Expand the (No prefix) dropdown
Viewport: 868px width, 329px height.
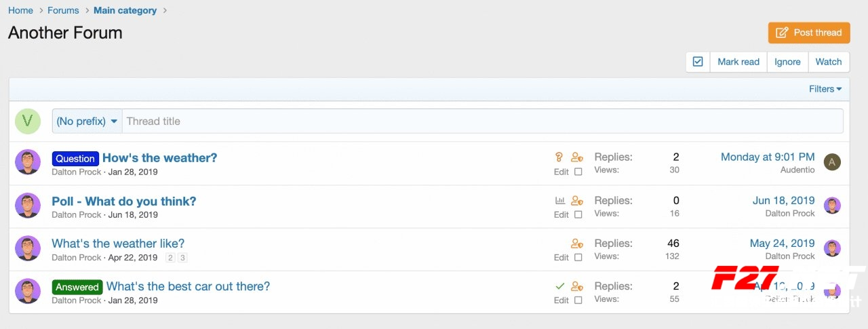(87, 121)
